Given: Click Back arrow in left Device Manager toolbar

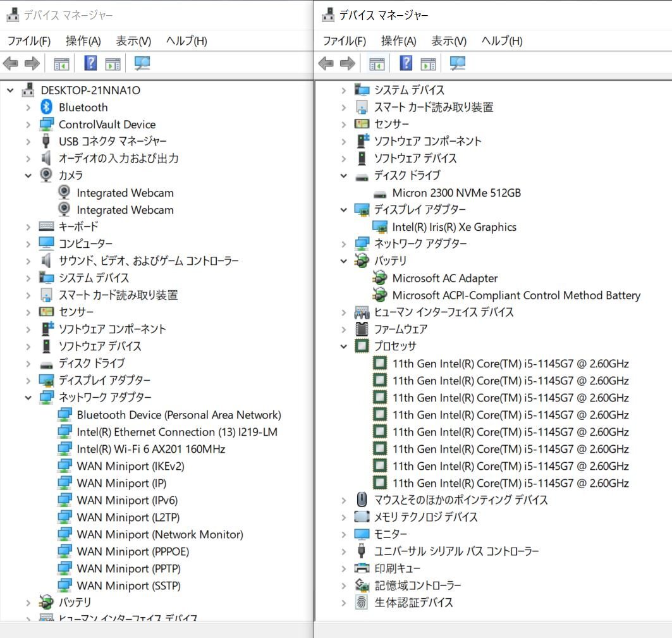Looking at the screenshot, I should click(x=10, y=64).
